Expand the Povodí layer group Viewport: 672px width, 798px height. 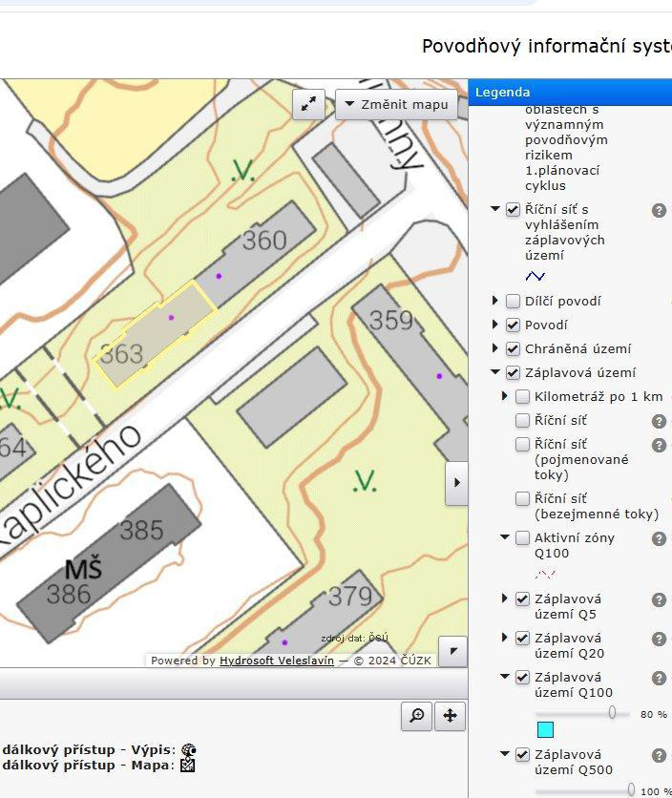tap(495, 325)
